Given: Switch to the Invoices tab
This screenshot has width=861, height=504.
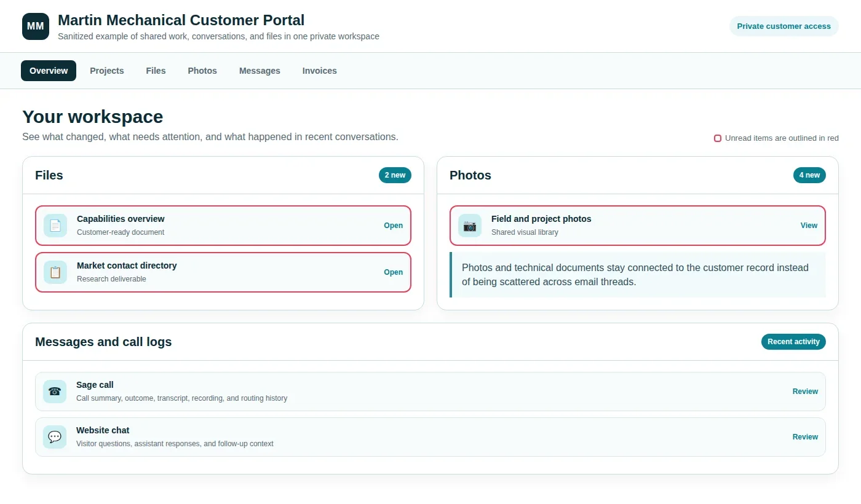Looking at the screenshot, I should [320, 71].
